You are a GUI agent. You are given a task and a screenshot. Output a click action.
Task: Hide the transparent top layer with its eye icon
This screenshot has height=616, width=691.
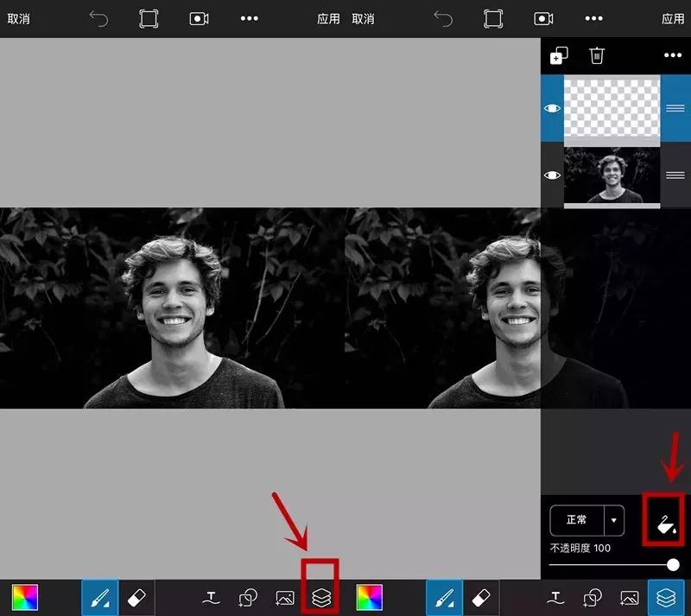(x=552, y=108)
